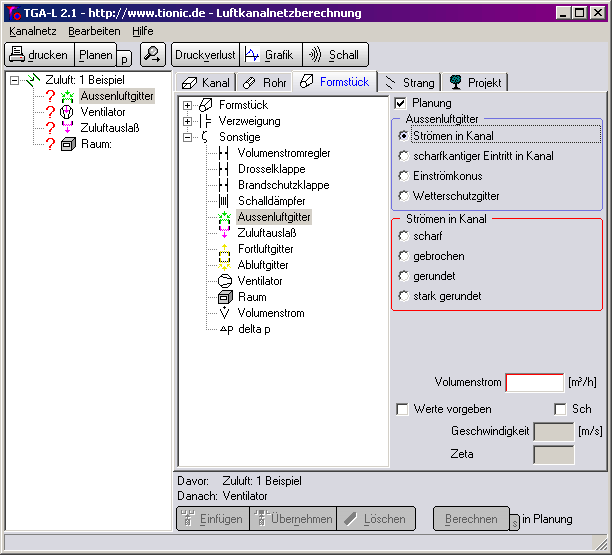Click the Druckverlust button
Screen dimensions: 612x555
pyautogui.click(x=205, y=55)
